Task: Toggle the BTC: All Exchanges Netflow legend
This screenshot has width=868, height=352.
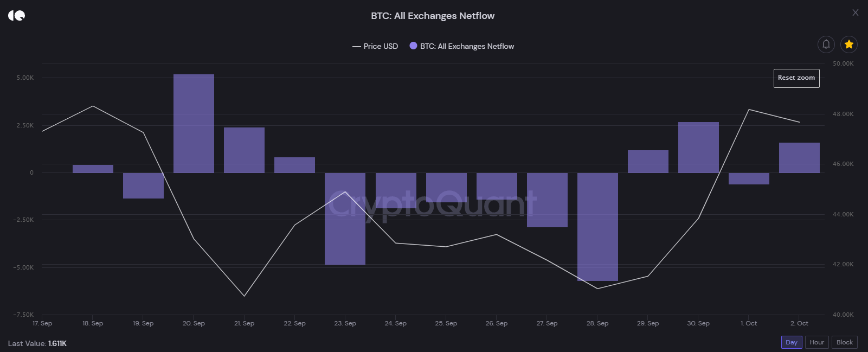Action: (467, 47)
